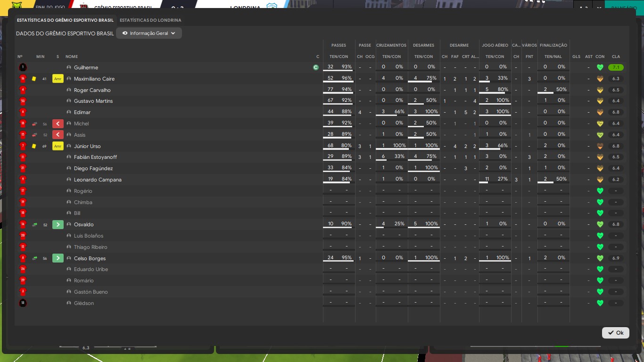Open Celso Borges' profile link

pos(90,258)
